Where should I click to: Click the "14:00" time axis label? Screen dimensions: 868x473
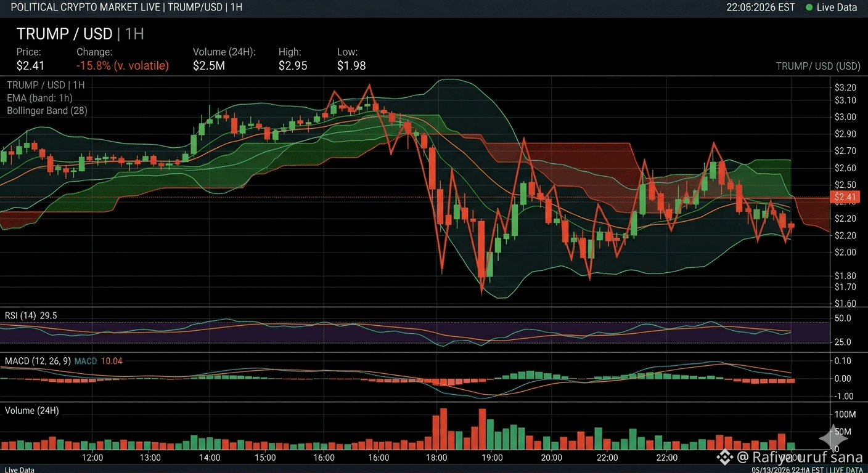point(210,458)
